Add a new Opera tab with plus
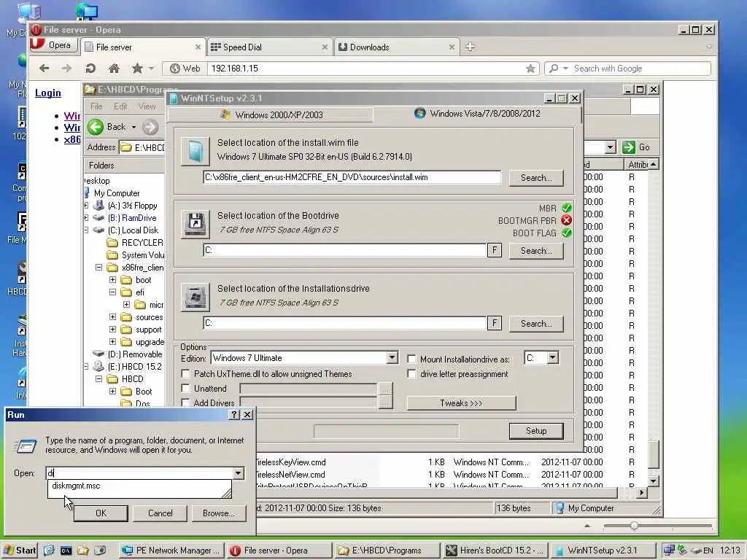Image resolution: width=747 pixels, height=560 pixels. tap(471, 47)
